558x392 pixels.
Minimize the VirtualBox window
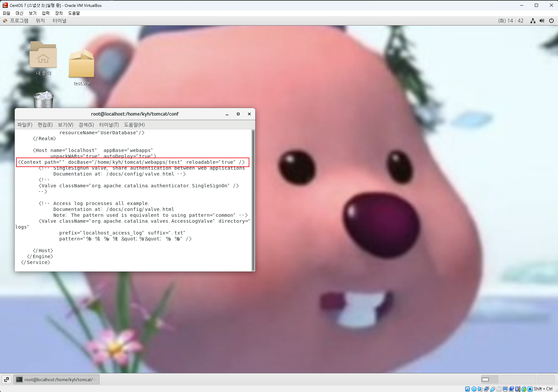pyautogui.click(x=522, y=5)
